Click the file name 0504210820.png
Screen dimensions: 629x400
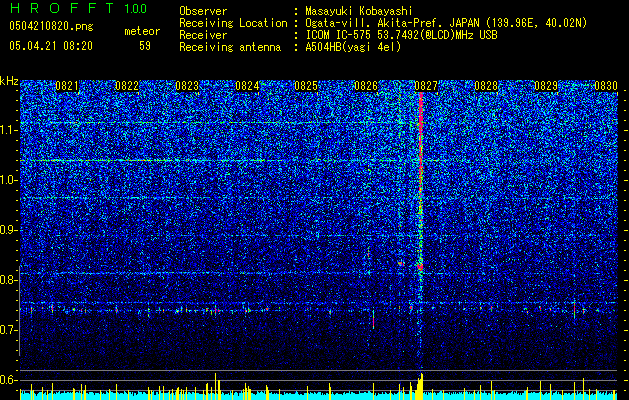click(51, 26)
